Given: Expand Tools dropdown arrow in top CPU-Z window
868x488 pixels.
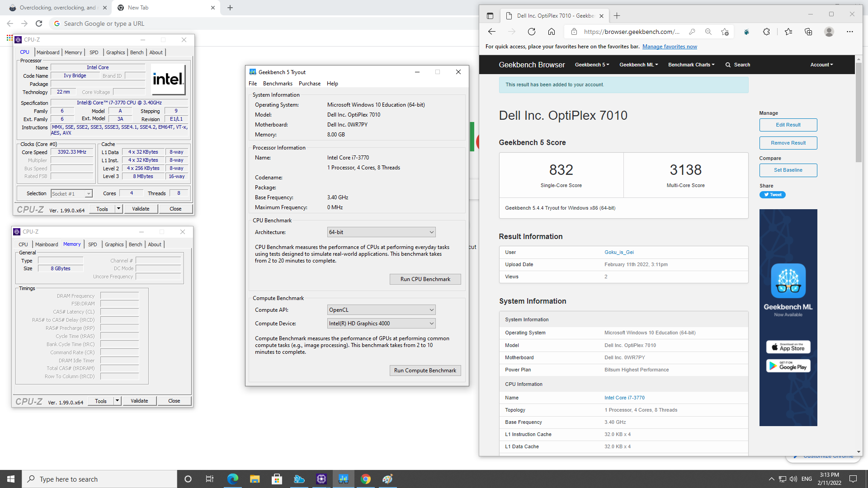Looking at the screenshot, I should coord(118,209).
